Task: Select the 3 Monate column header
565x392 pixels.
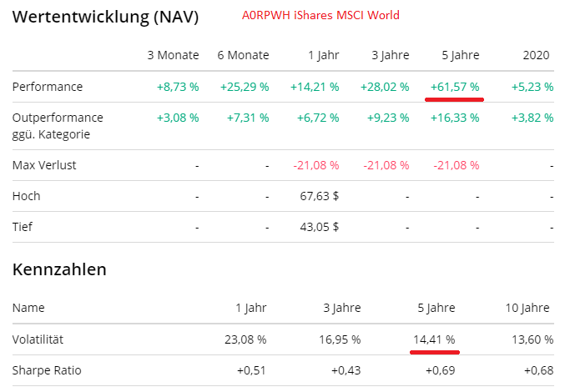Action: tap(173, 55)
